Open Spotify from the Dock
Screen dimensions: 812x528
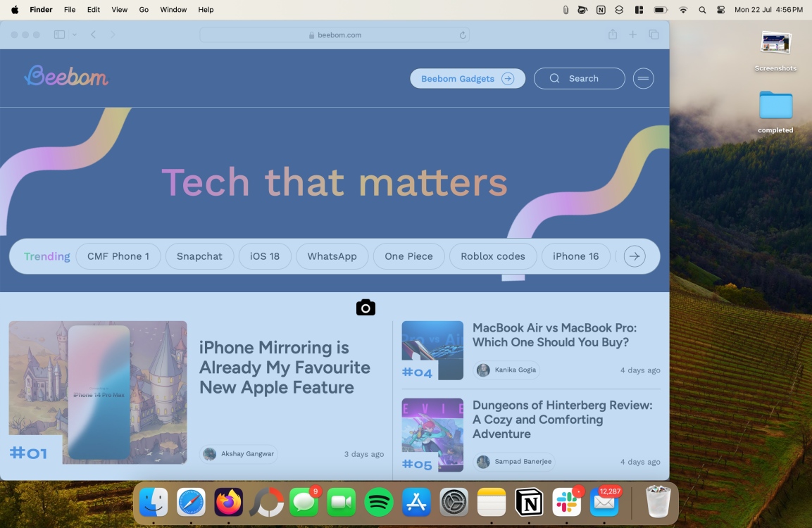[379, 502]
